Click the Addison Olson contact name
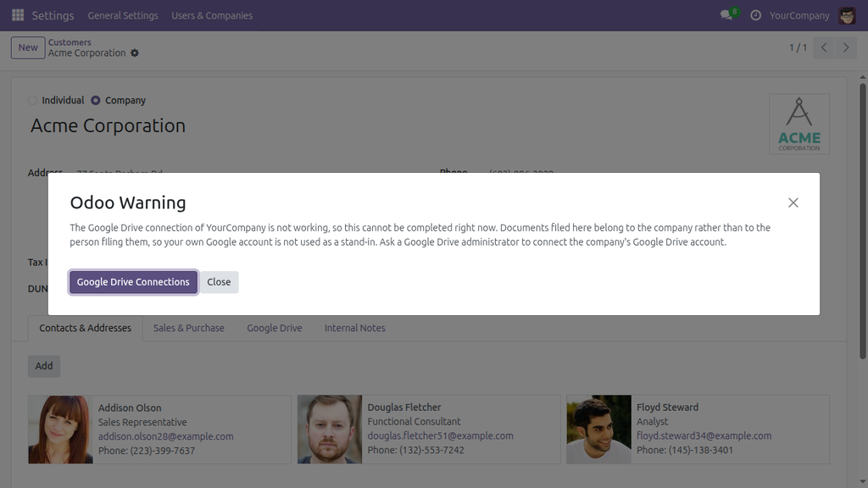Image resolution: width=868 pixels, height=488 pixels. coord(130,408)
